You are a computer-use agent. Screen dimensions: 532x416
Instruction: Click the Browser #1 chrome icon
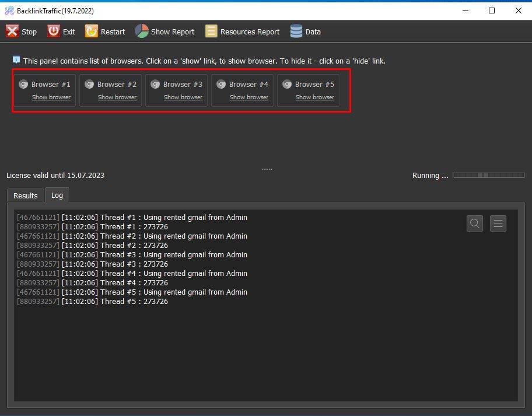(23, 84)
